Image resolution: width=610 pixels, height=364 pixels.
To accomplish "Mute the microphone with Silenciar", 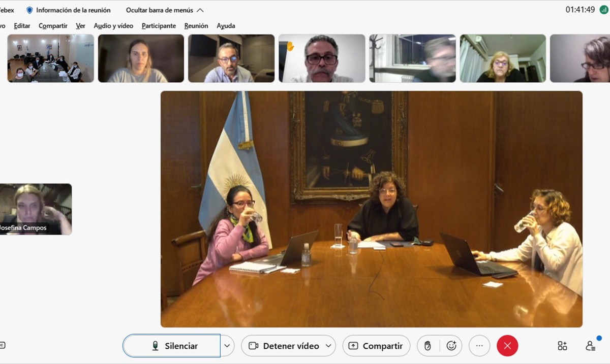I will (171, 346).
